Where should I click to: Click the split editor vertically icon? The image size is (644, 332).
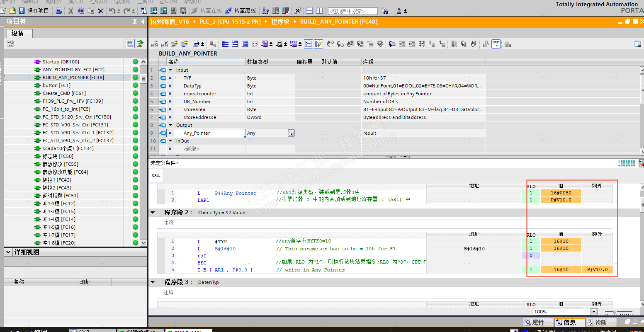320,10
